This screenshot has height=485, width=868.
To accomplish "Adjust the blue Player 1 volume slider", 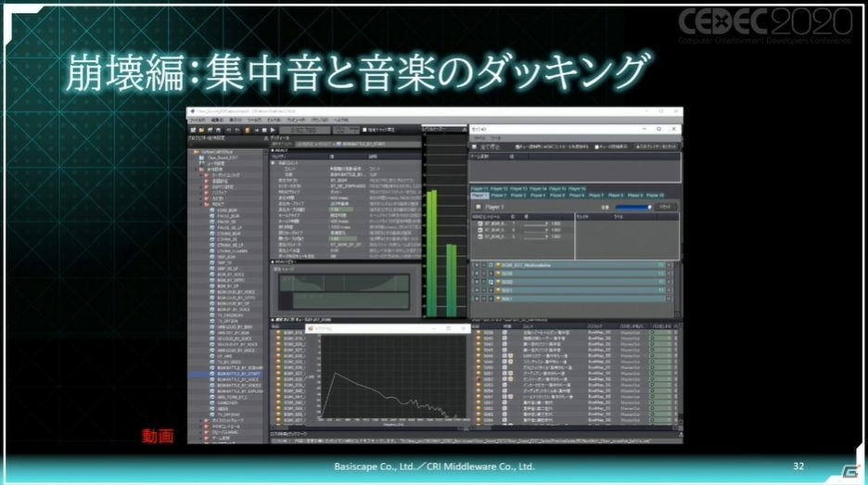I will (633, 207).
